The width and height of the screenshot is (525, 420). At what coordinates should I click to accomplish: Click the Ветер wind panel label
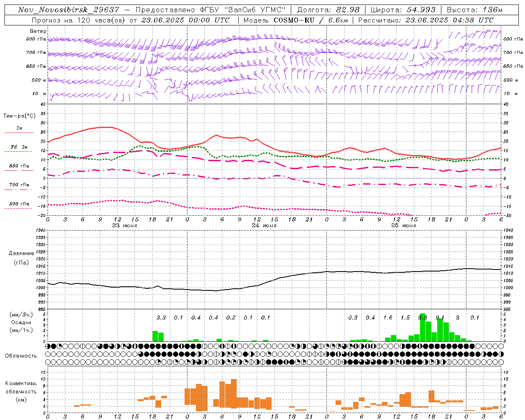pyautogui.click(x=38, y=31)
